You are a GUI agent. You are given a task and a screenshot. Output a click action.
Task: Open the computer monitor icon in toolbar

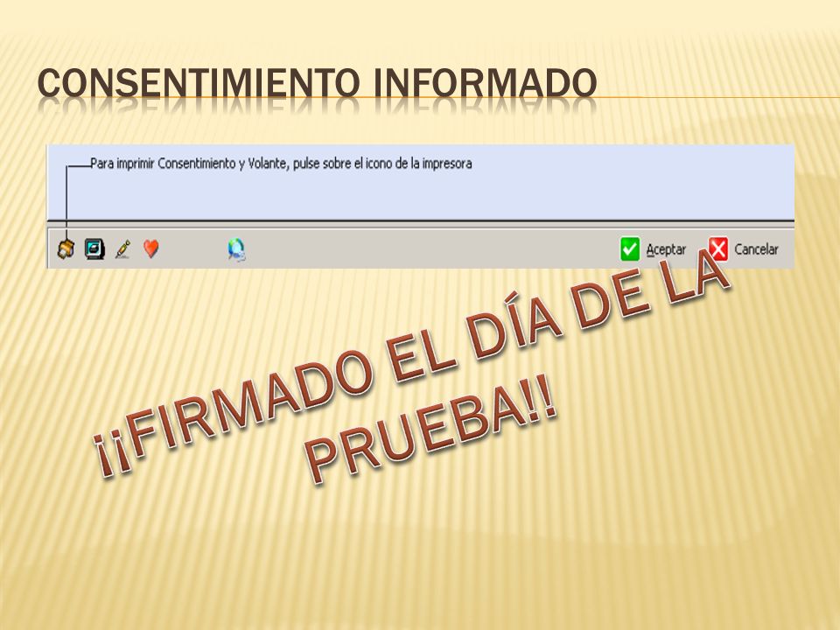tap(94, 249)
